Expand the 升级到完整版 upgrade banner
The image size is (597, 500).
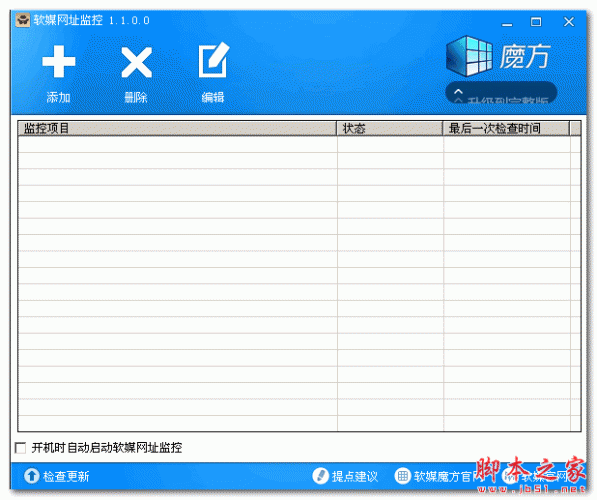pos(501,93)
